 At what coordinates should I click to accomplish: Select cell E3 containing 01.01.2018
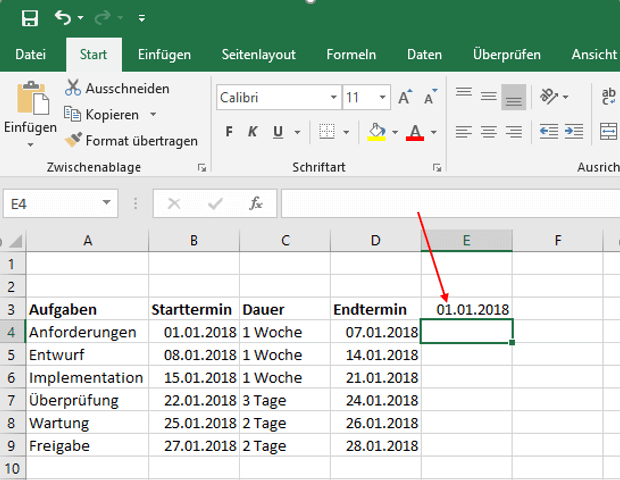click(x=466, y=308)
